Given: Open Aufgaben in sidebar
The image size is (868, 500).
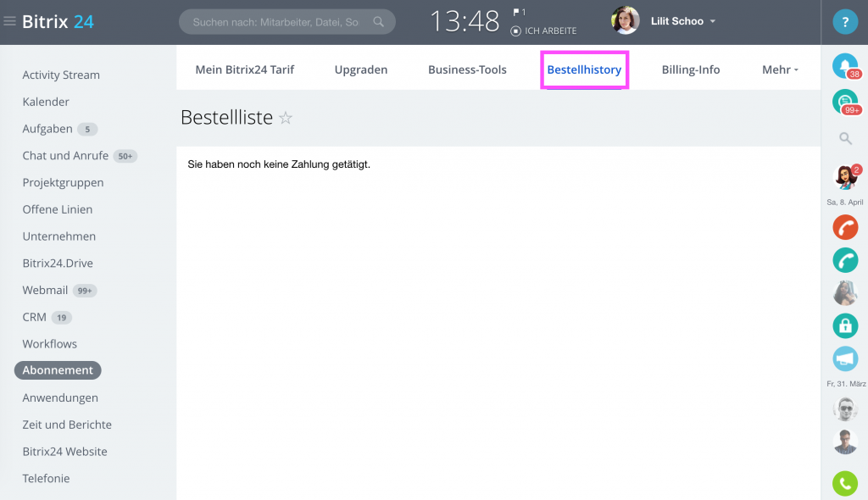Looking at the screenshot, I should 47,129.
